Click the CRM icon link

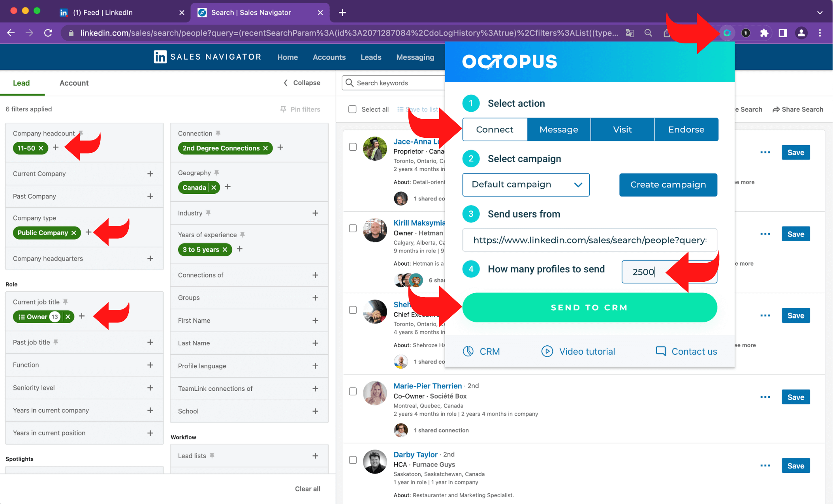[482, 352]
